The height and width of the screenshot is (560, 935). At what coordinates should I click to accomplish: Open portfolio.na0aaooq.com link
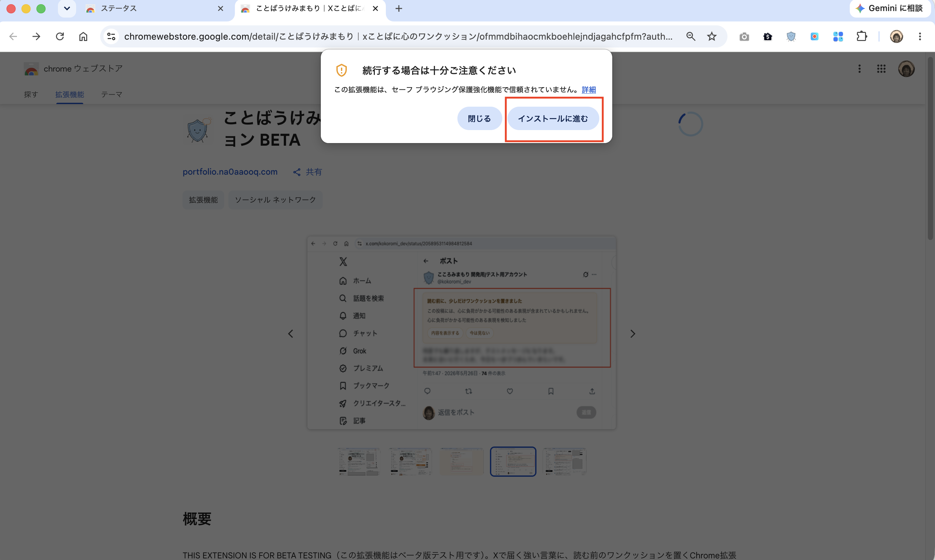pyautogui.click(x=230, y=172)
